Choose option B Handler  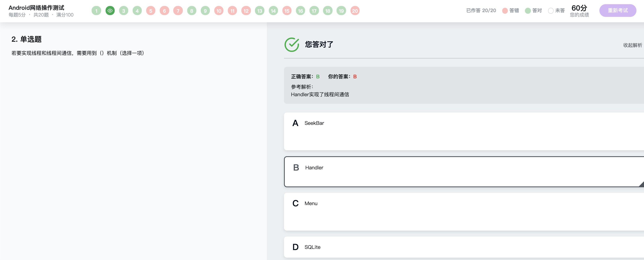click(x=464, y=172)
